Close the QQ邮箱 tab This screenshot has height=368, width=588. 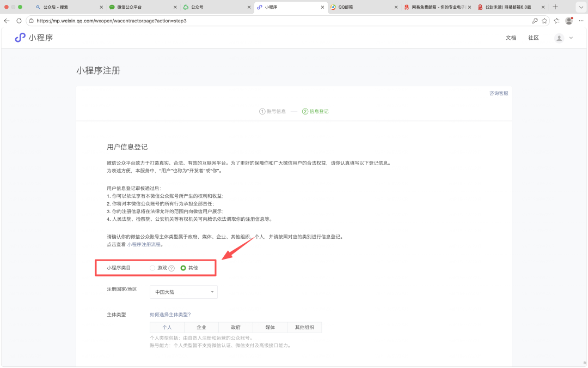396,7
